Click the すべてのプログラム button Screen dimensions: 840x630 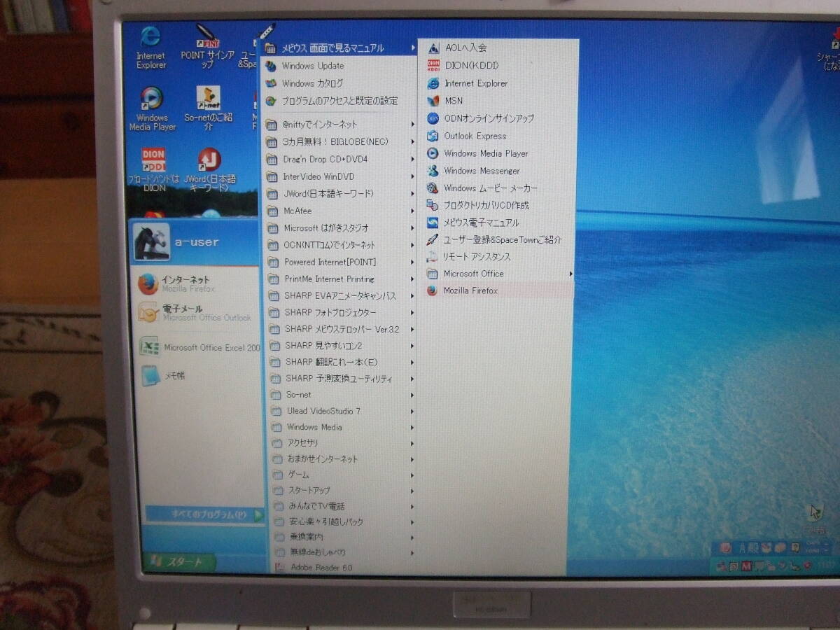pyautogui.click(x=204, y=514)
